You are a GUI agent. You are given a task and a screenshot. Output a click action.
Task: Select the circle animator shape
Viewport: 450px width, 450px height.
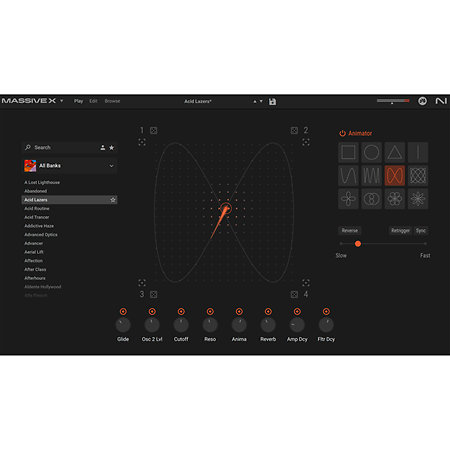point(371,153)
